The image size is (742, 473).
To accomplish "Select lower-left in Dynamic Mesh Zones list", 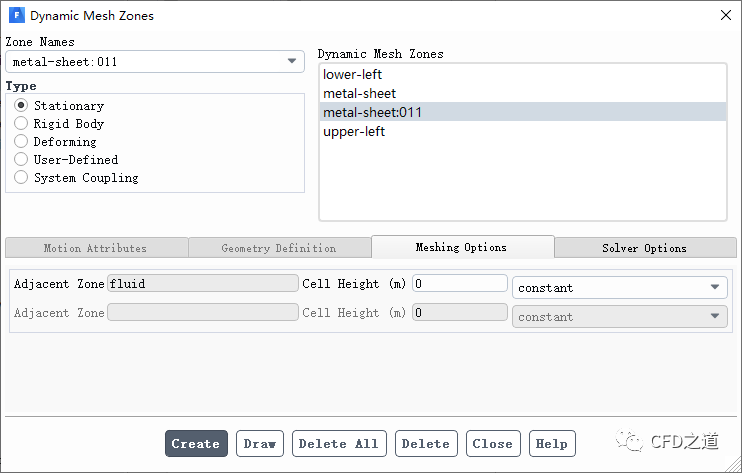I will click(352, 75).
